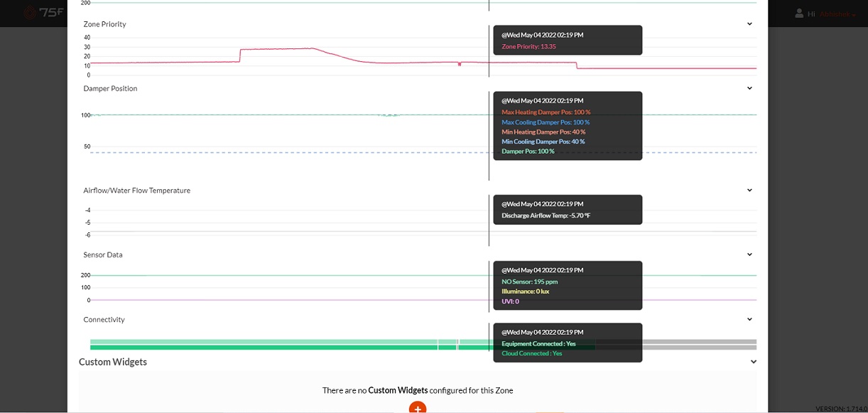Collapse the Zone Priority chart section

[x=749, y=24]
